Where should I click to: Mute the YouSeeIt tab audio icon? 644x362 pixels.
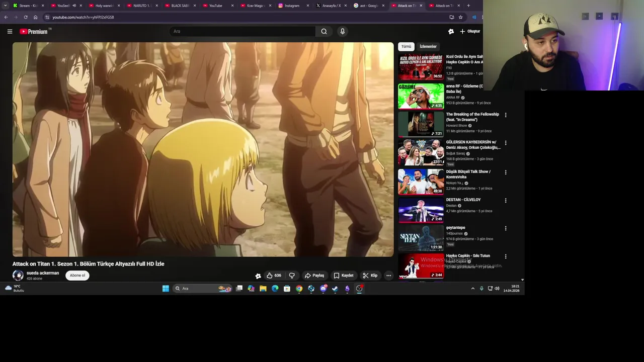(74, 6)
